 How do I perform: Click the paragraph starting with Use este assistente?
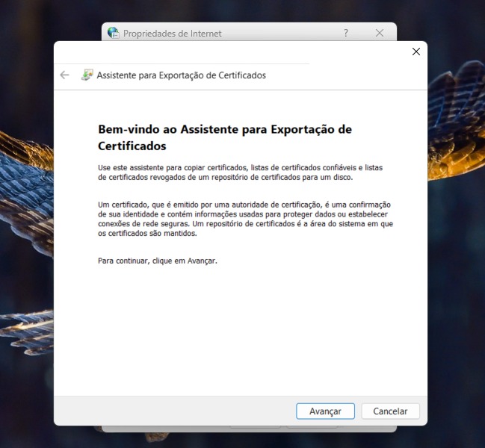(x=239, y=172)
